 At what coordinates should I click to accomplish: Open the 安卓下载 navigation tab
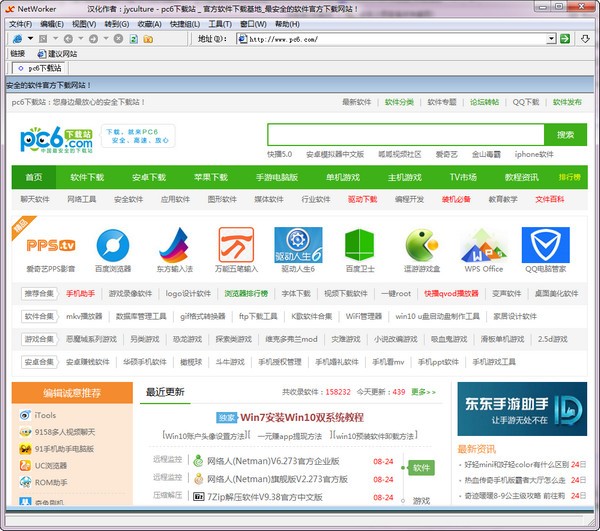(149, 177)
